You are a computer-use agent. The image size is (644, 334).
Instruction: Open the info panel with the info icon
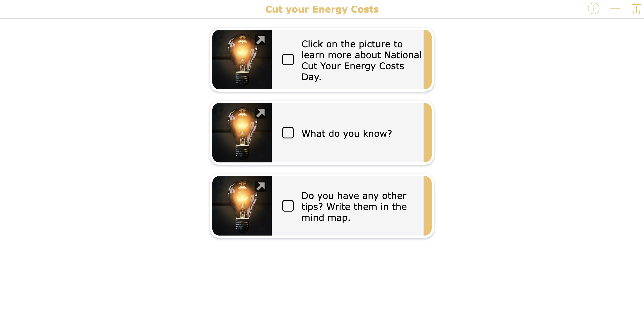click(593, 9)
